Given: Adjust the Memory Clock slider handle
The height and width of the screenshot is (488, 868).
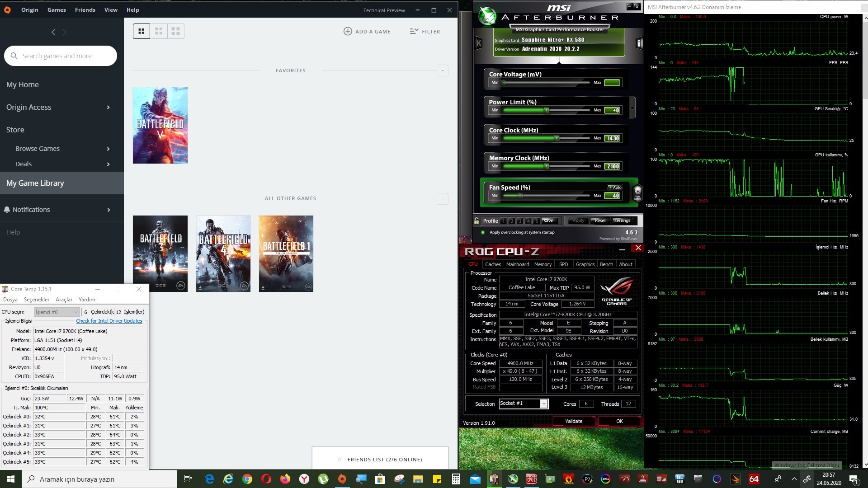Looking at the screenshot, I should pyautogui.click(x=547, y=166).
